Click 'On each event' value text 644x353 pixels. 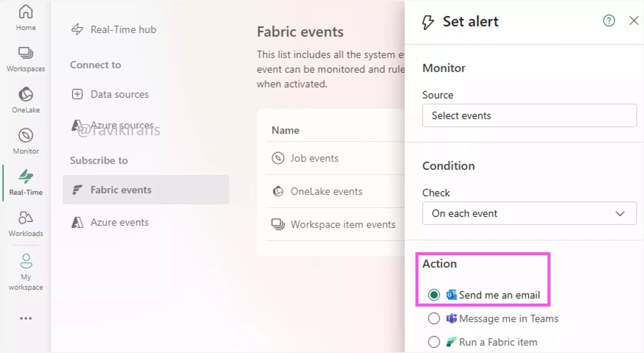tap(464, 213)
